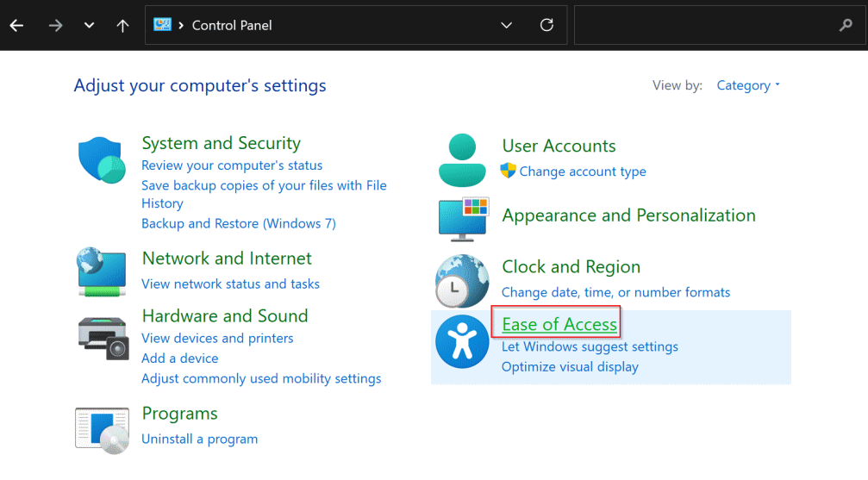The height and width of the screenshot is (480, 868).
Task: Click the UAC shield beside Change account type
Action: (508, 171)
